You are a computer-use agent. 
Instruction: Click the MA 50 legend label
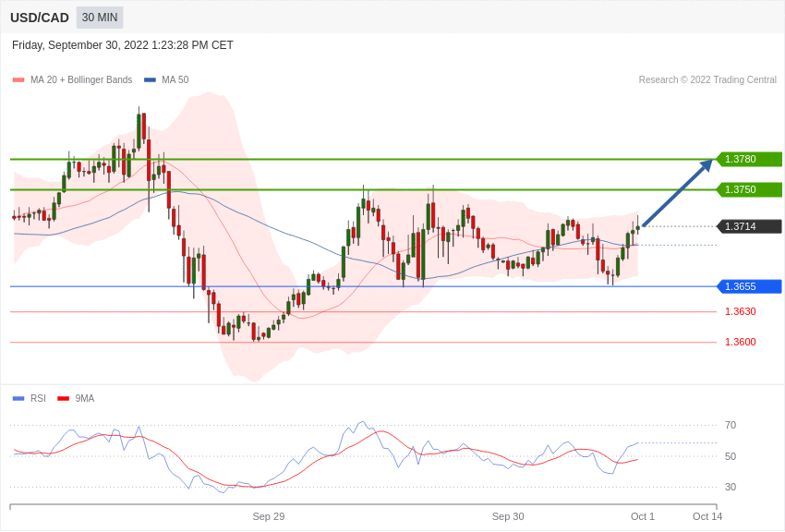click(175, 80)
